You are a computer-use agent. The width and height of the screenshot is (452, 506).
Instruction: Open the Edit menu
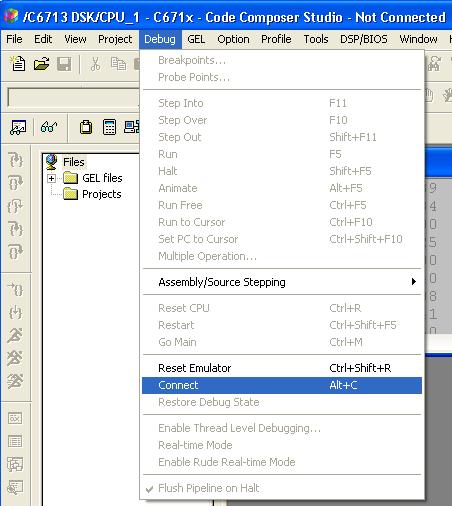click(43, 39)
